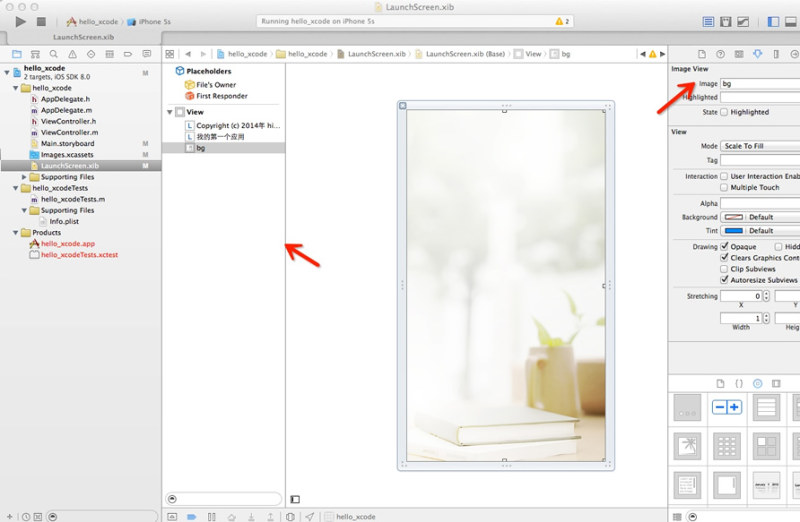Toggle the document outline button
This screenshot has height=522, width=800.
[x=295, y=499]
